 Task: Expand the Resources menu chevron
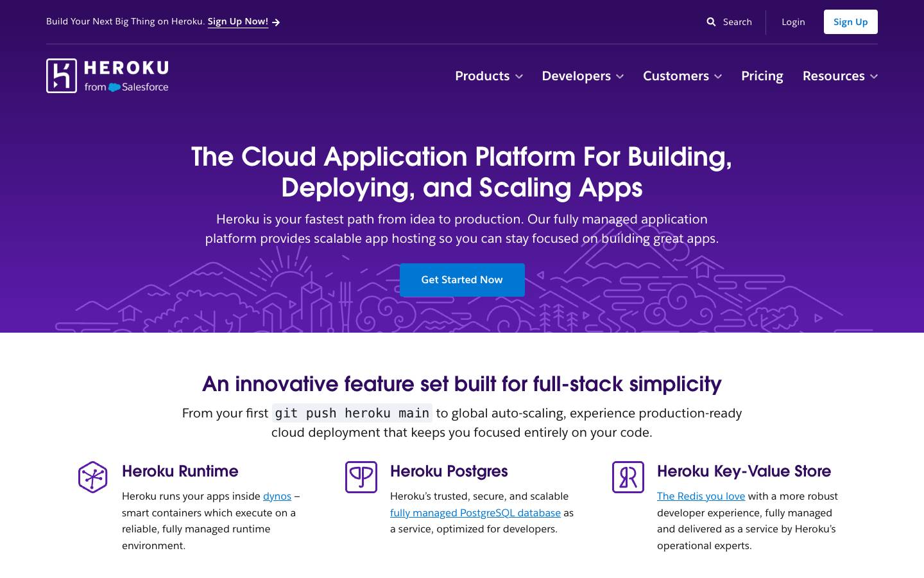(874, 76)
